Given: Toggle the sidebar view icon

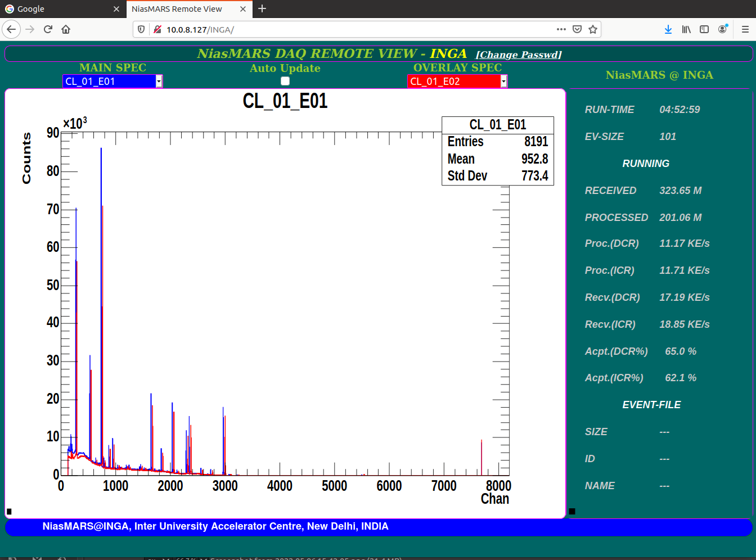Looking at the screenshot, I should (704, 29).
